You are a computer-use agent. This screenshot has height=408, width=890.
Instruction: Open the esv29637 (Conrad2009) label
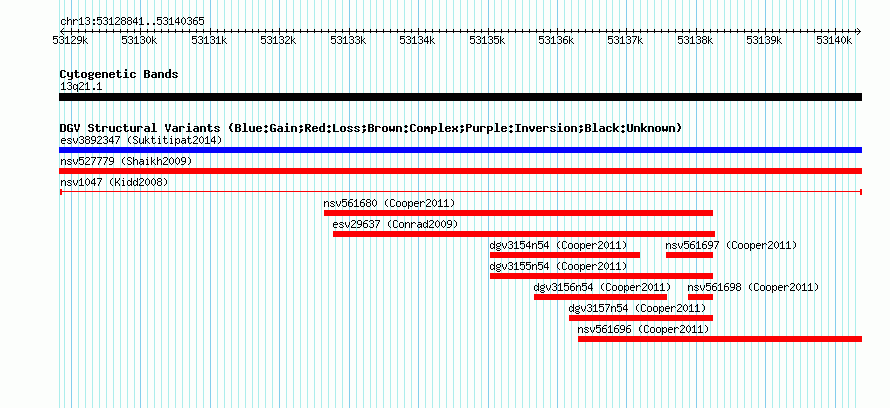tap(395, 224)
